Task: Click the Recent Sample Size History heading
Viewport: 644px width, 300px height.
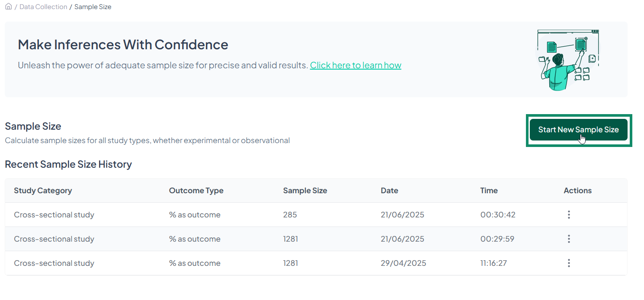Action: [x=68, y=164]
